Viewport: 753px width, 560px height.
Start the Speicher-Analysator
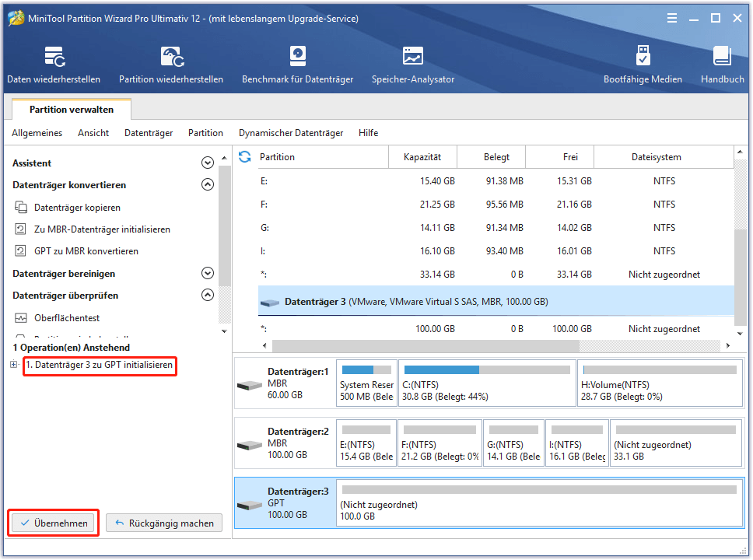tap(412, 65)
